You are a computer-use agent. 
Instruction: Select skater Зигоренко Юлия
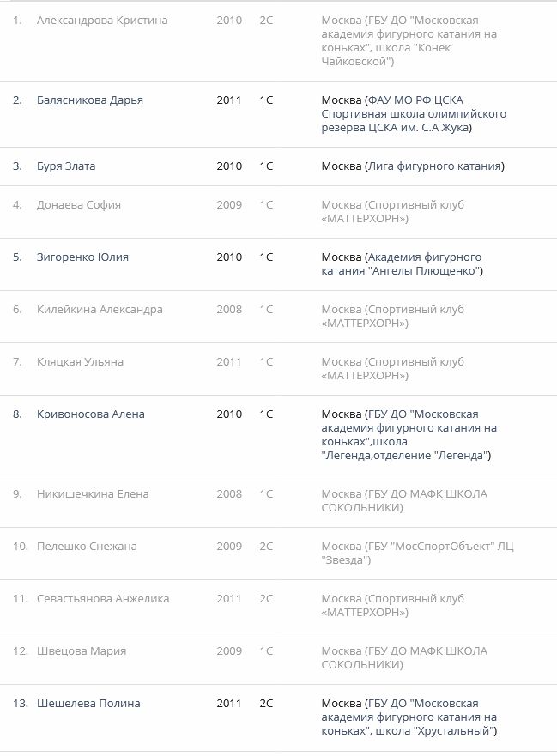(x=82, y=257)
